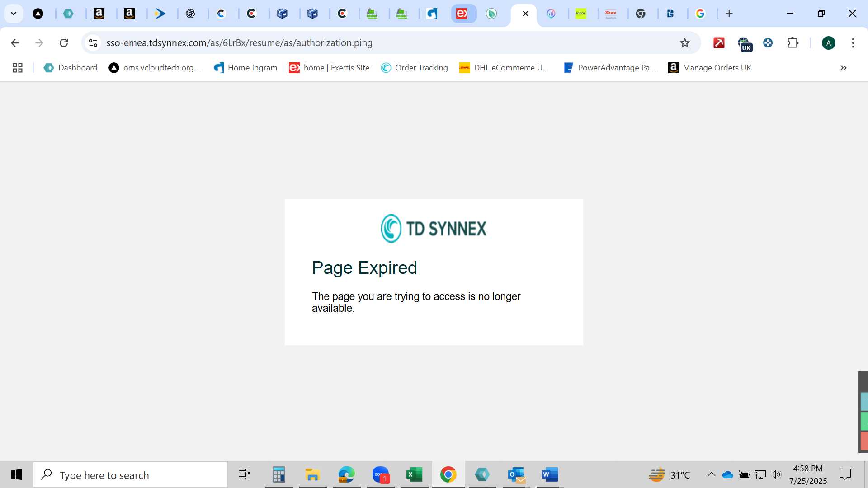Open Task View on the taskbar

[244, 475]
